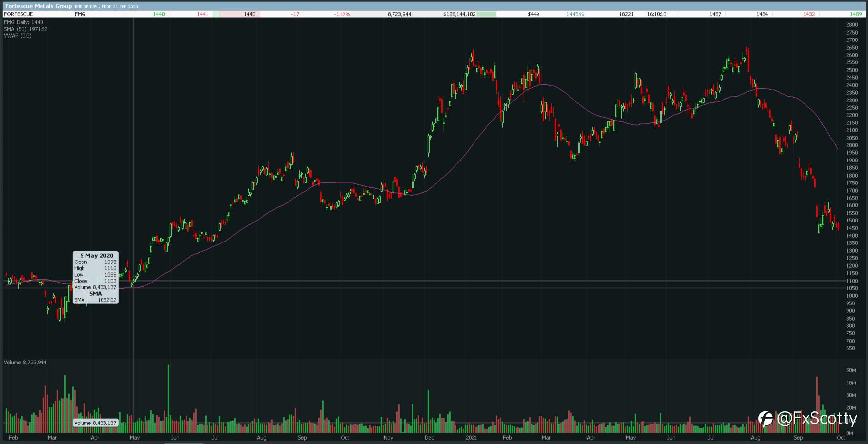Select the FORTESCUE name cell in the quote row

point(19,14)
